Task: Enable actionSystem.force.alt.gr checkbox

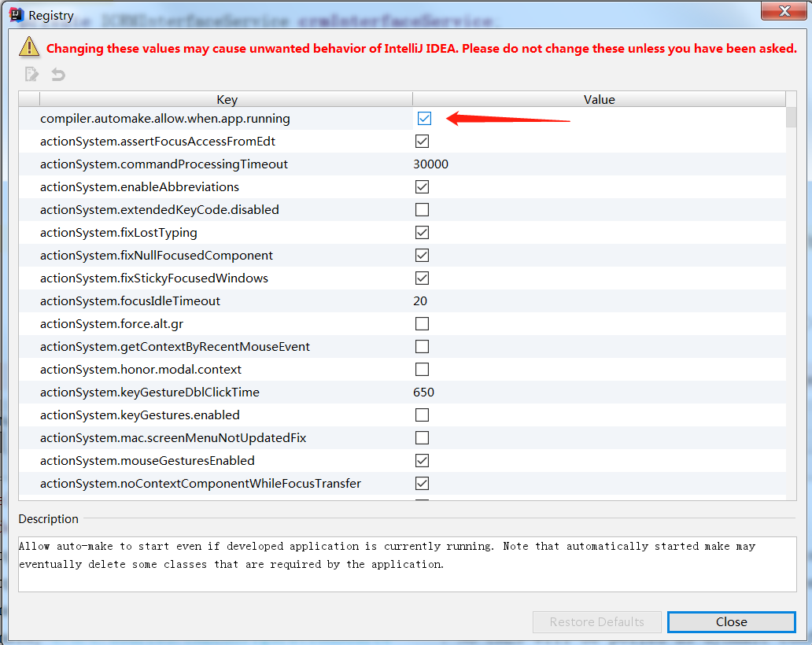Action: pos(423,324)
